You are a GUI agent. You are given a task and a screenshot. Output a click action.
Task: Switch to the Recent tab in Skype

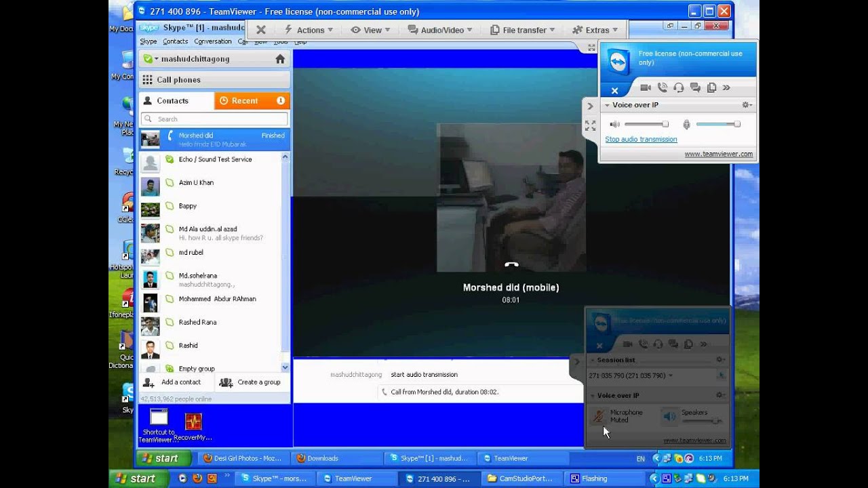pyautogui.click(x=252, y=100)
